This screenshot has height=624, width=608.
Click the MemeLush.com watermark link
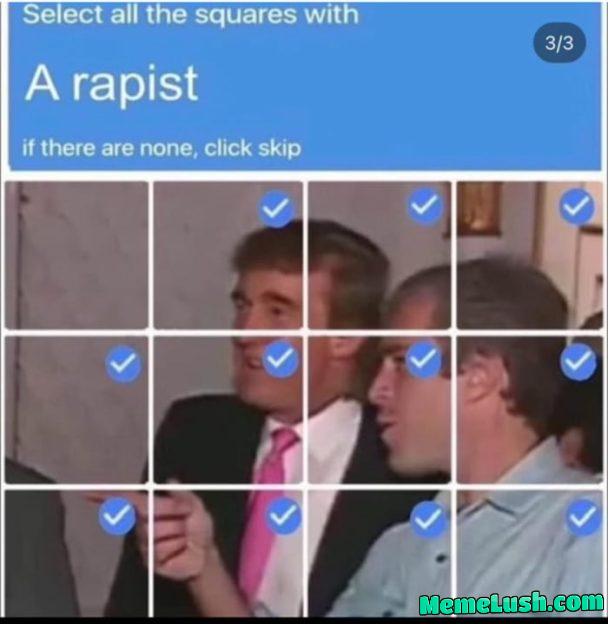click(511, 603)
